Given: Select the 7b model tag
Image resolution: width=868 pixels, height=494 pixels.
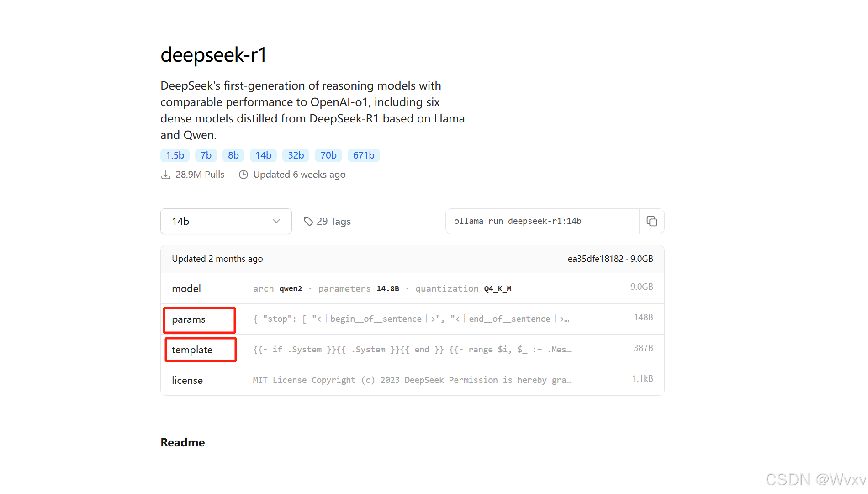Looking at the screenshot, I should pos(206,155).
